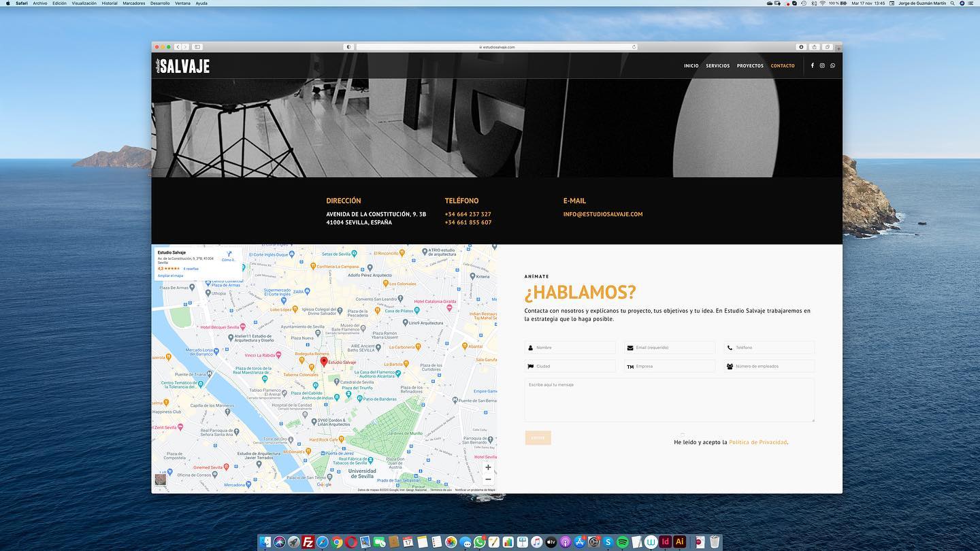Open Spotlight search in the menu bar
This screenshot has width=980, height=551.
[953, 3]
